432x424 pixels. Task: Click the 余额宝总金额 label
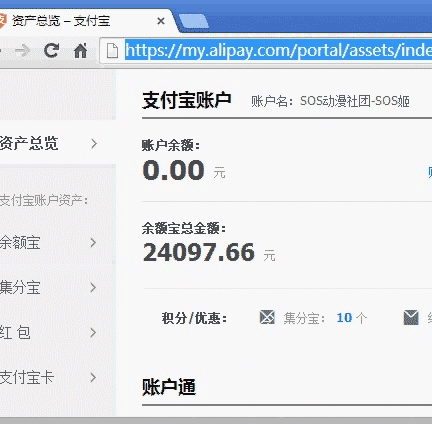(x=184, y=228)
